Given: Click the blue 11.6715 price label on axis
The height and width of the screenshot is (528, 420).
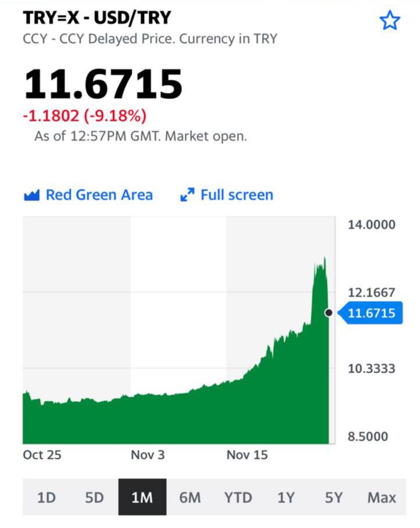Looking at the screenshot, I should pyautogui.click(x=371, y=313).
